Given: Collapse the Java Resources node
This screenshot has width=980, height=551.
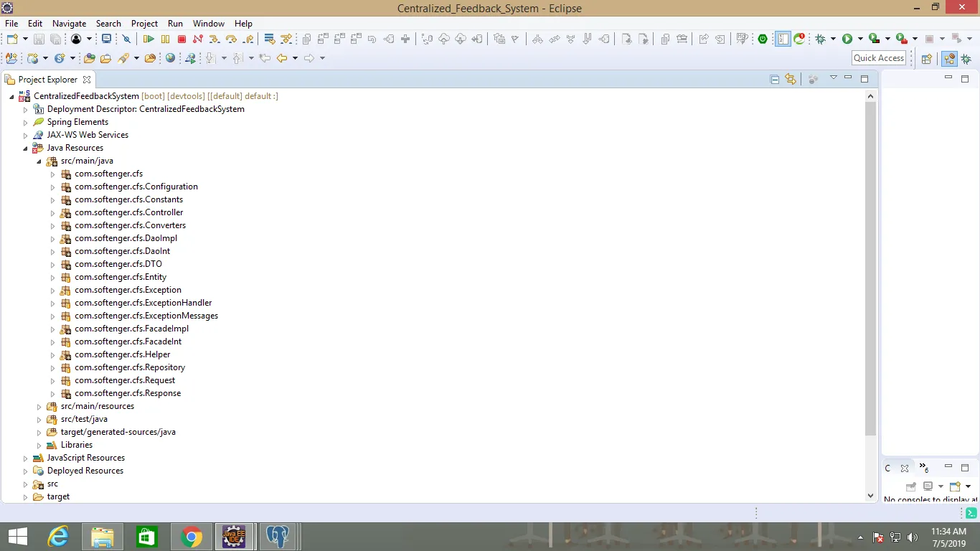Looking at the screenshot, I should tap(26, 148).
